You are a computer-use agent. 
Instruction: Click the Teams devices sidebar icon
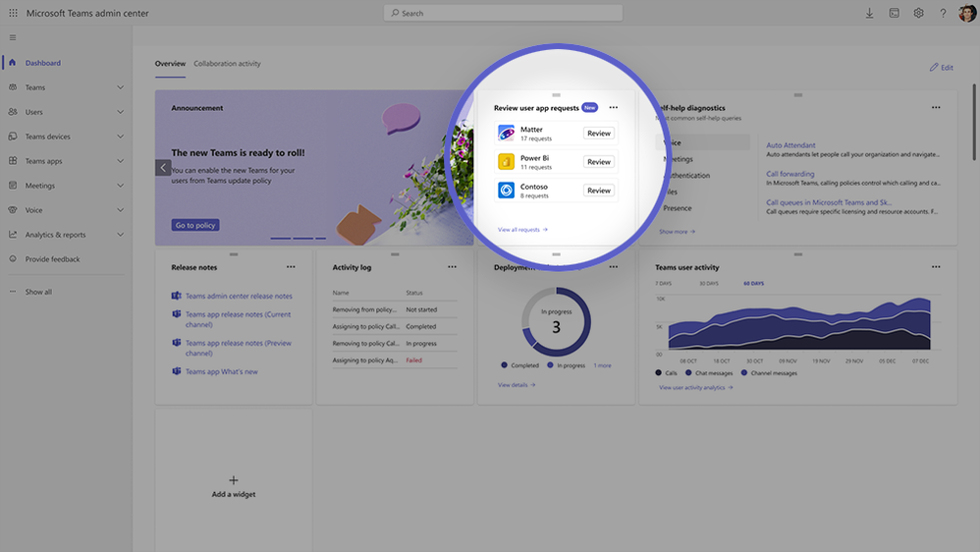tap(13, 137)
